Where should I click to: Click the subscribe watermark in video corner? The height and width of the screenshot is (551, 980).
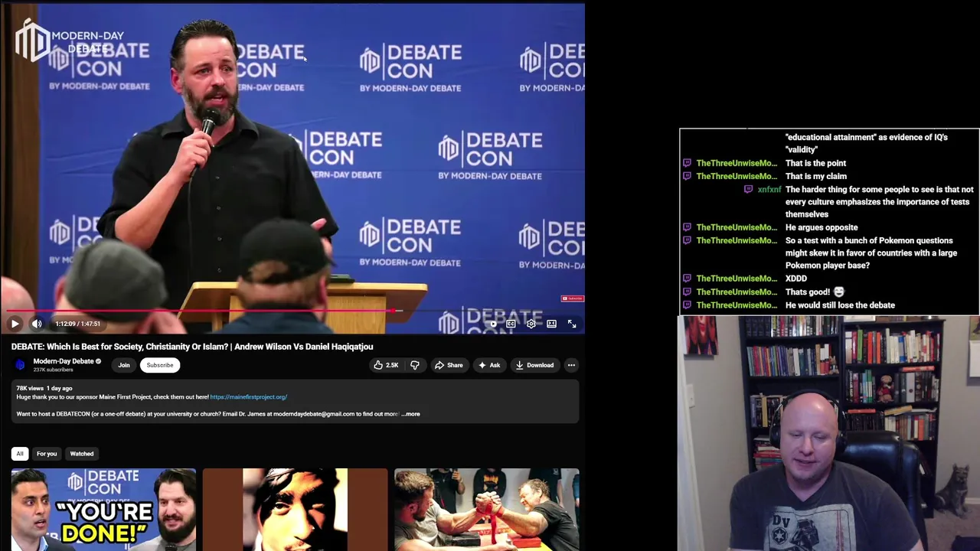pos(573,298)
